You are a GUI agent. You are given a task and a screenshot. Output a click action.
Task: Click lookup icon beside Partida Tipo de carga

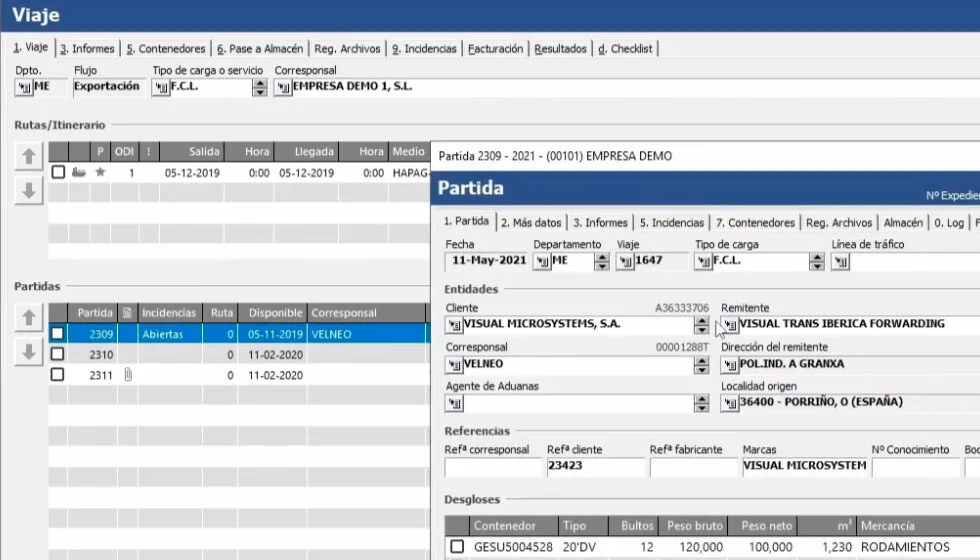(x=703, y=261)
